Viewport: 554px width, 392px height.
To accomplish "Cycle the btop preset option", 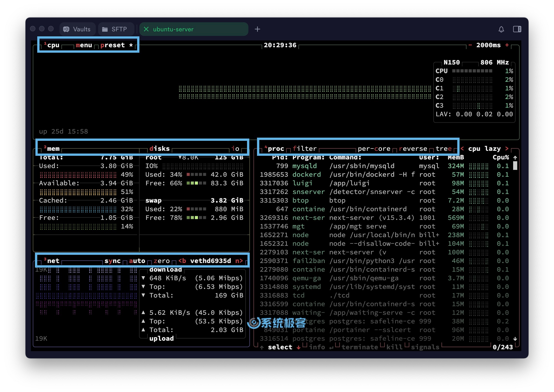I will (116, 45).
